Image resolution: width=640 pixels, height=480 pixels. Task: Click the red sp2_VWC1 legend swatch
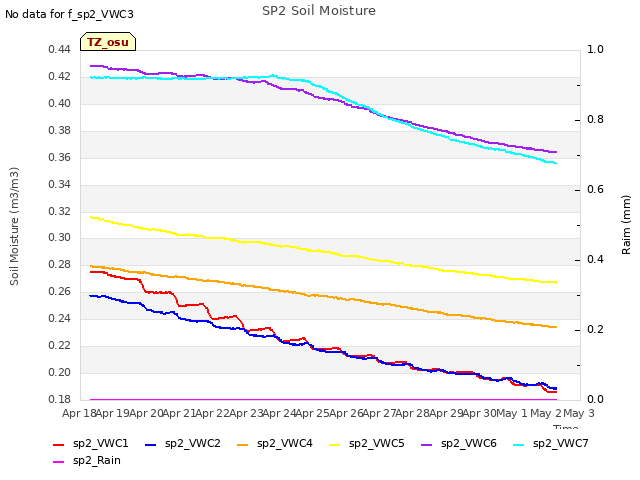59,444
